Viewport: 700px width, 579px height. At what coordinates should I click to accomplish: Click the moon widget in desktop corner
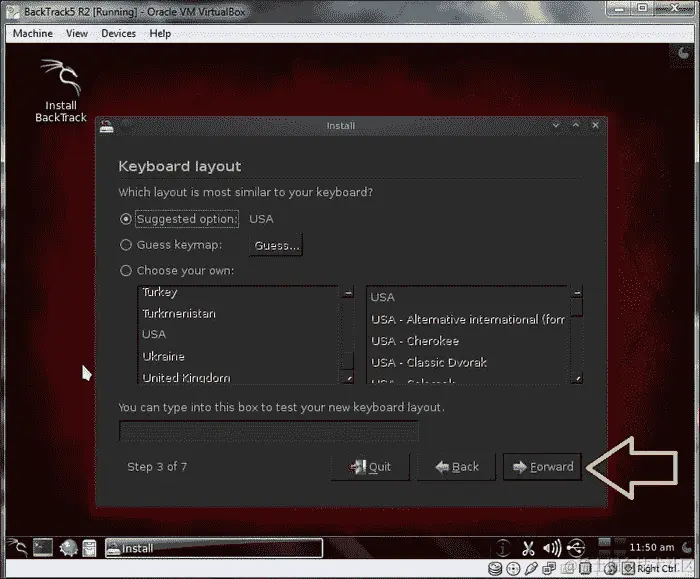point(683,54)
